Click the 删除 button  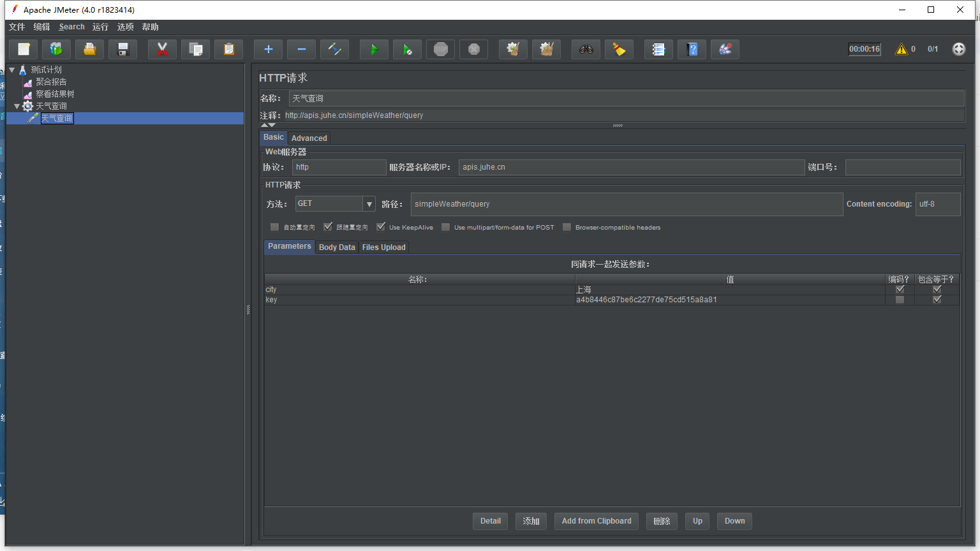click(x=662, y=521)
